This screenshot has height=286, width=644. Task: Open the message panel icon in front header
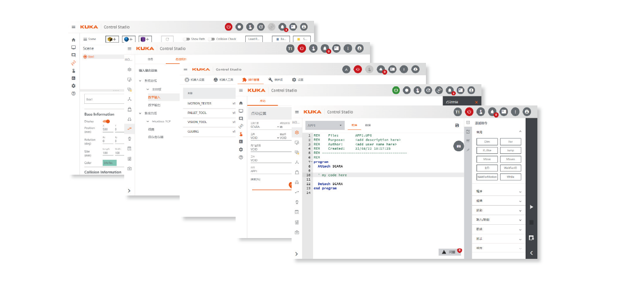(503, 112)
